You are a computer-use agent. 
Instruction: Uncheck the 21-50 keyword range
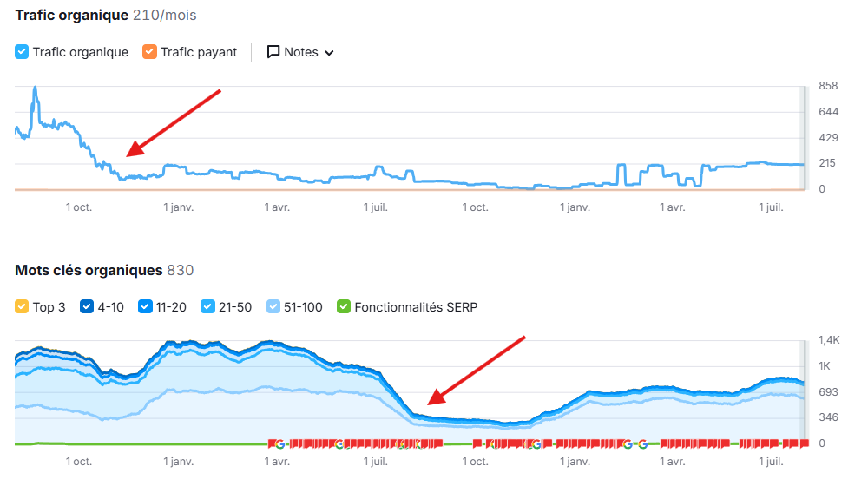click(207, 306)
